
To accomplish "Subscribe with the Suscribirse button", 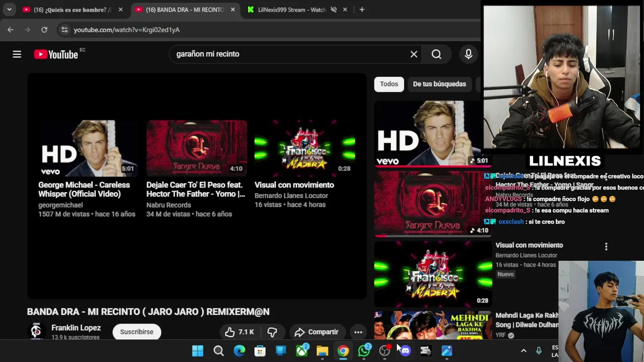I will click(137, 332).
